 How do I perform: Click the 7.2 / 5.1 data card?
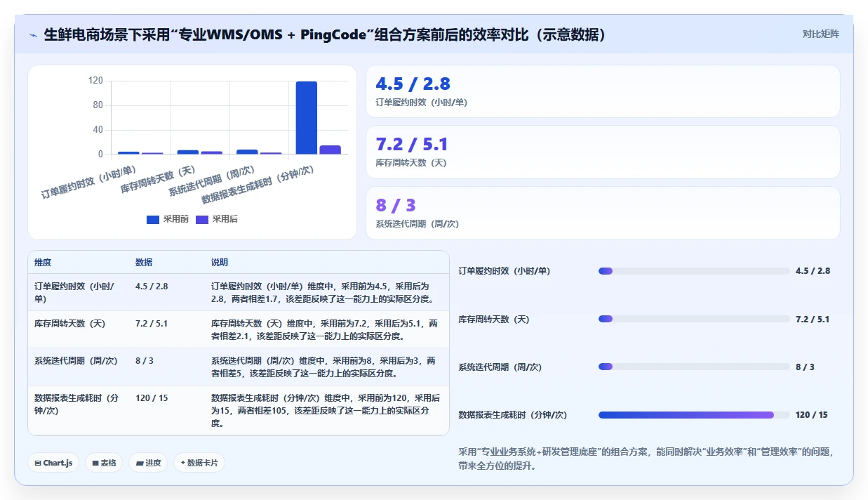click(603, 152)
